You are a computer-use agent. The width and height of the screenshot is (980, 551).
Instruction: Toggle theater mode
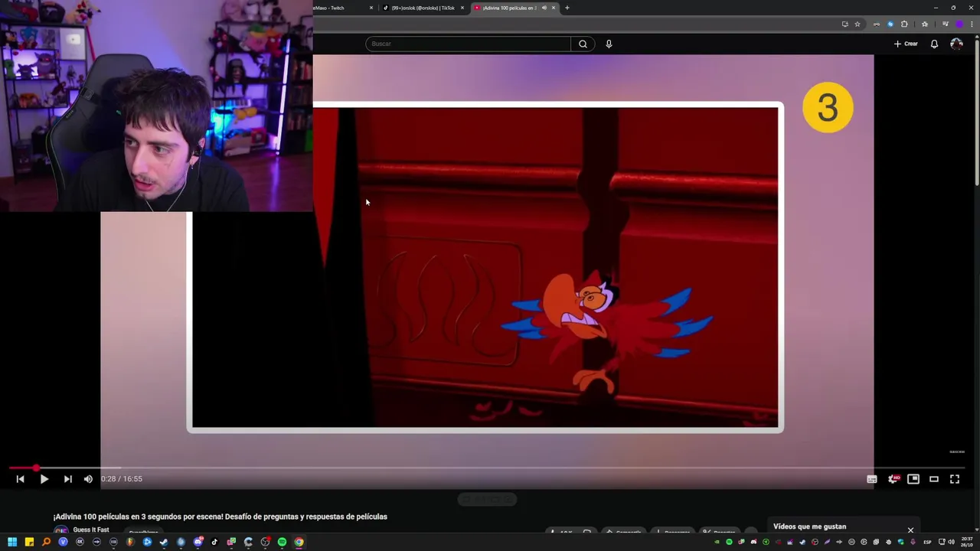[x=934, y=479]
